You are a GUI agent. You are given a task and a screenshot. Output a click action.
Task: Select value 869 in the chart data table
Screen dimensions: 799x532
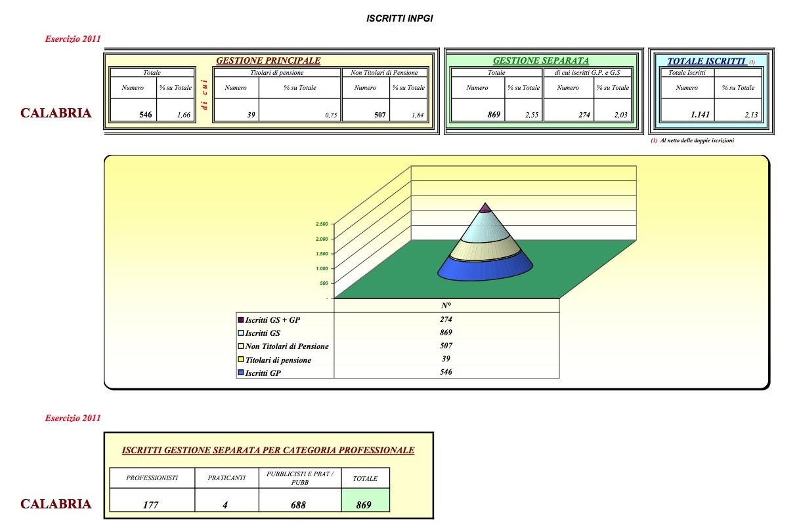point(446,333)
